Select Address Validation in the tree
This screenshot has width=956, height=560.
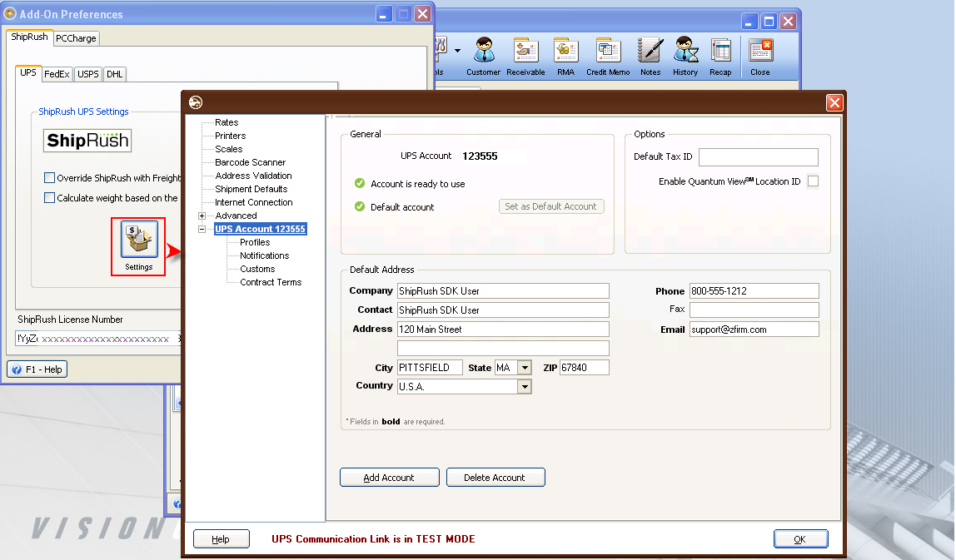click(253, 176)
